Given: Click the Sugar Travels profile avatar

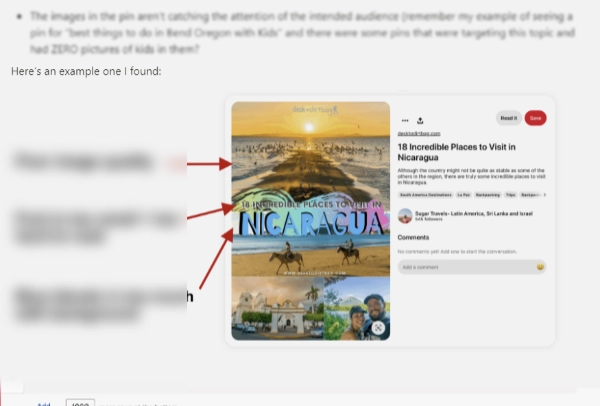Looking at the screenshot, I should (x=405, y=216).
